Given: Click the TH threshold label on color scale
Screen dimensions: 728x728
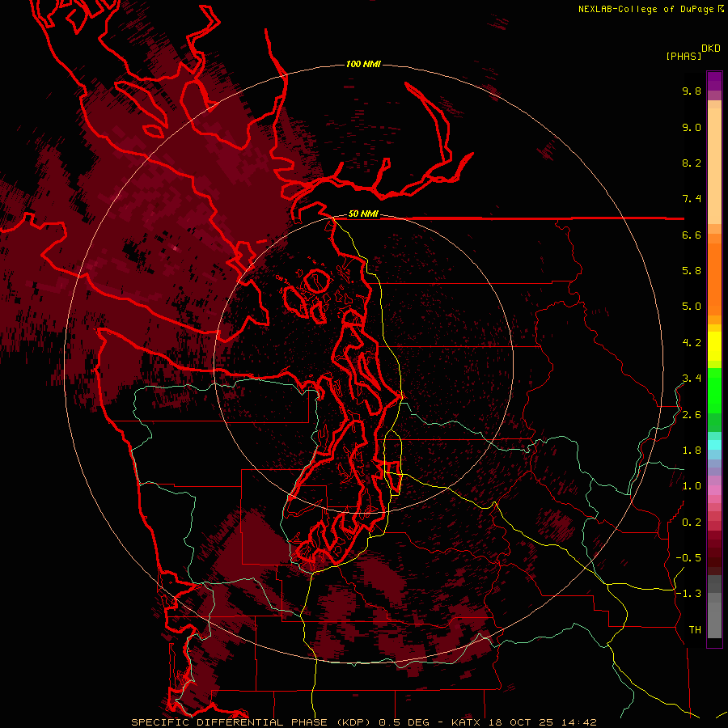Looking at the screenshot, I should click(x=695, y=630).
